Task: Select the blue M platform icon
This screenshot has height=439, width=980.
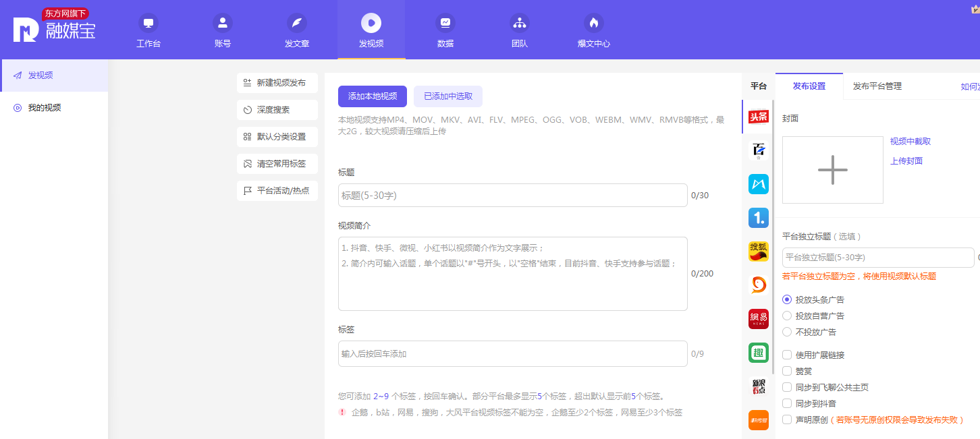Action: (759, 184)
